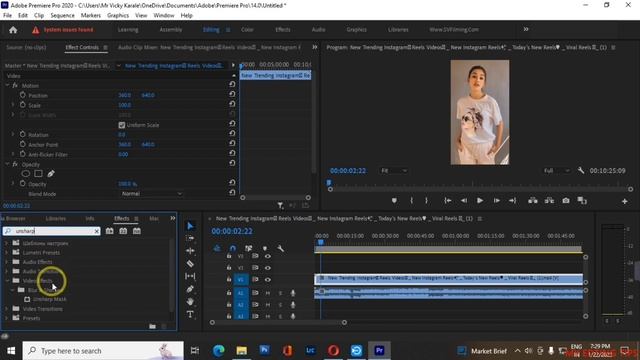
Task: Click the effects search input field
Action: (52, 231)
